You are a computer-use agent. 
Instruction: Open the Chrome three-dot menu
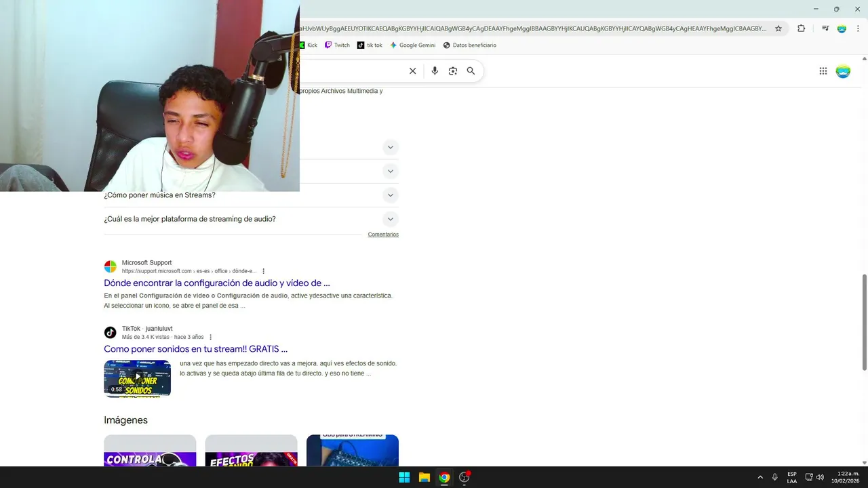coord(858,28)
